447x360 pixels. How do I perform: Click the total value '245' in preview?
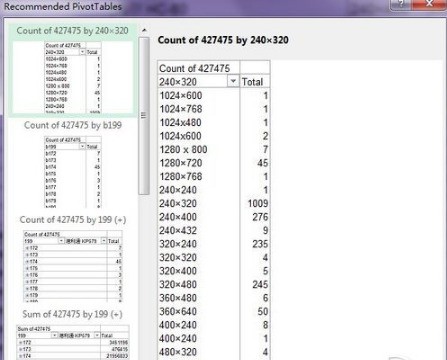pos(260,284)
